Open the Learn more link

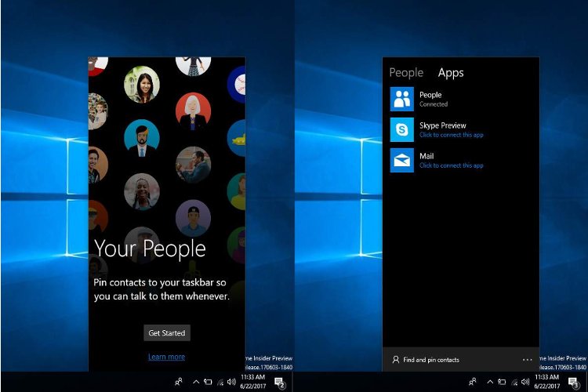166,358
